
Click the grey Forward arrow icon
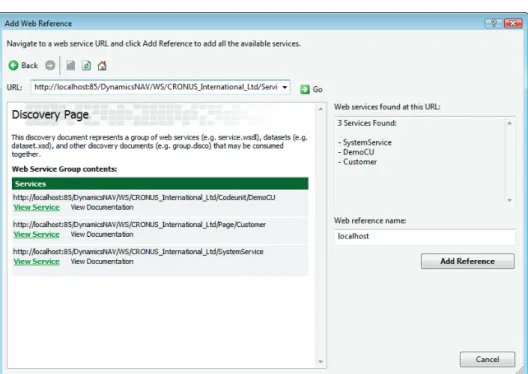click(x=50, y=65)
